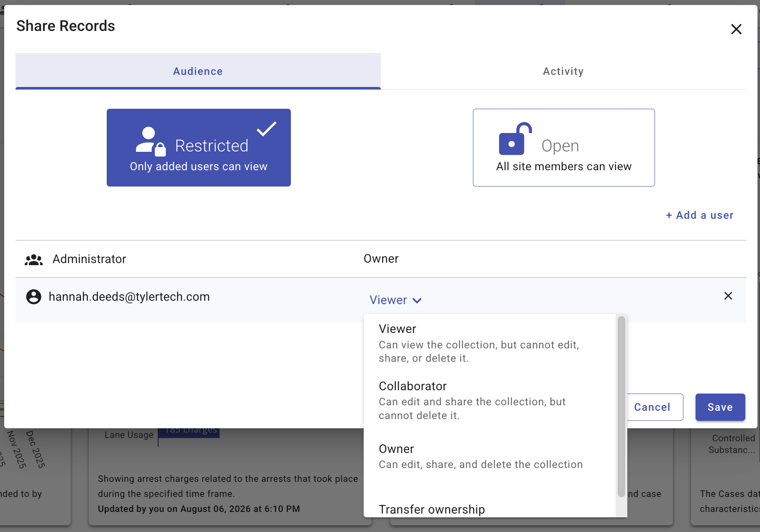Open the Viewer role dropdown
760x532 pixels.
pyautogui.click(x=395, y=300)
